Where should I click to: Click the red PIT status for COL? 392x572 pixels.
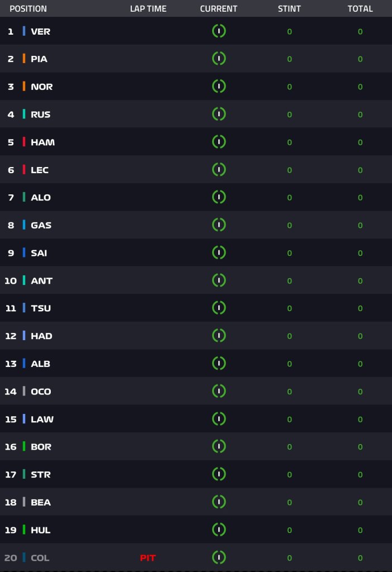pos(147,558)
